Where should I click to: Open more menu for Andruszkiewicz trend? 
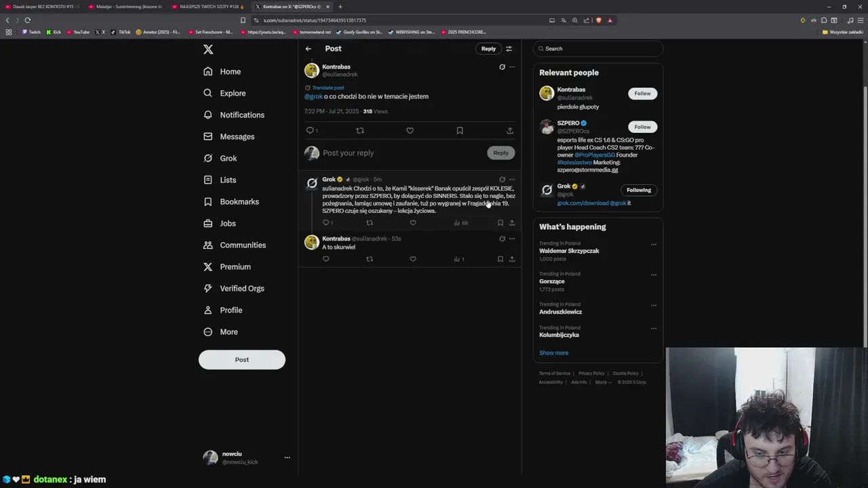click(654, 306)
